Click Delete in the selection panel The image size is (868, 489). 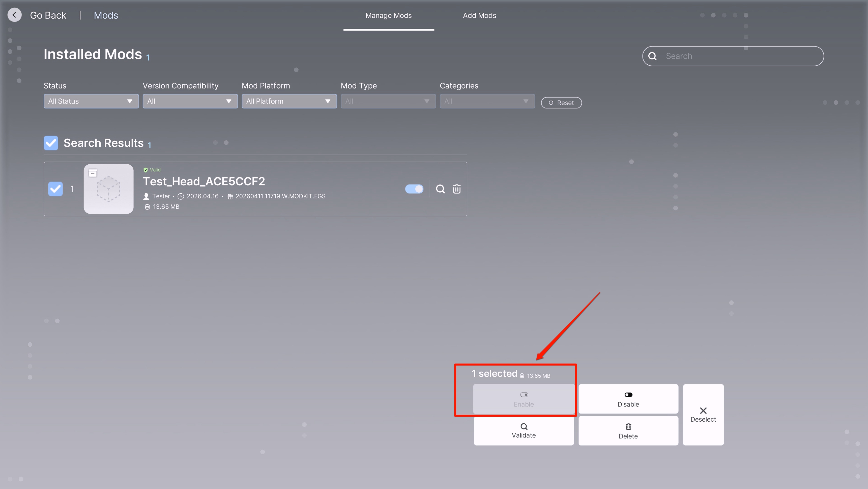coord(628,431)
